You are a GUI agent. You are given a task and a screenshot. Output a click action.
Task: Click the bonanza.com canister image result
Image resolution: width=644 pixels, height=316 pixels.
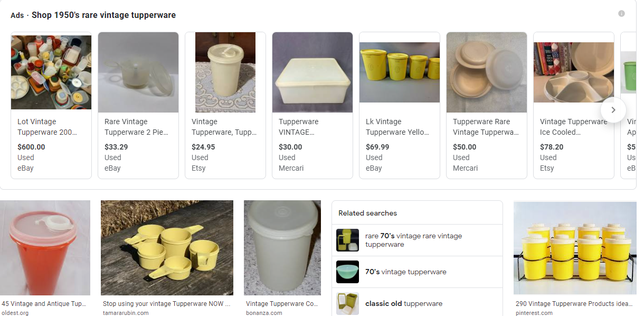pyautogui.click(x=282, y=247)
